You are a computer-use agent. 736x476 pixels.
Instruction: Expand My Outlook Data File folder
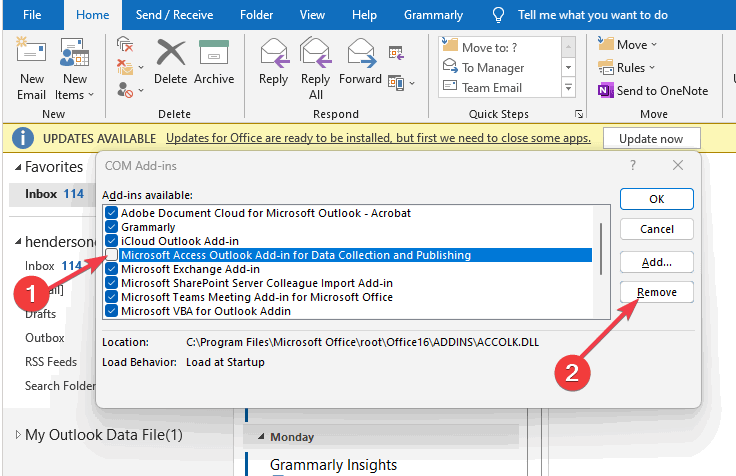tap(16, 435)
